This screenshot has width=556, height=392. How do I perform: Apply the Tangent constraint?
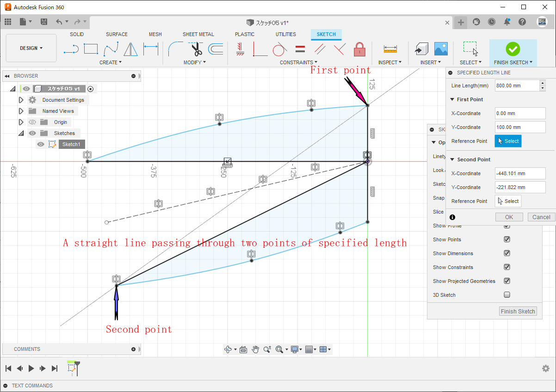tap(280, 49)
